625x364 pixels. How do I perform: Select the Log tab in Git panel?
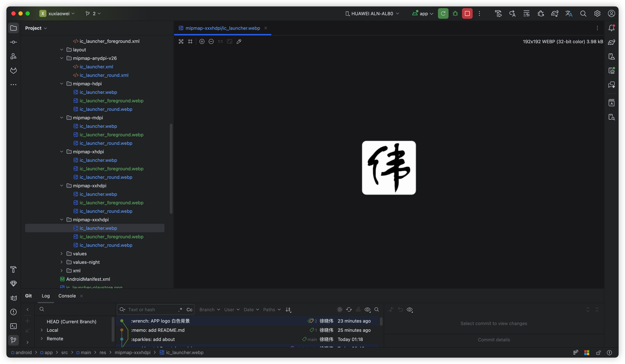(x=46, y=296)
